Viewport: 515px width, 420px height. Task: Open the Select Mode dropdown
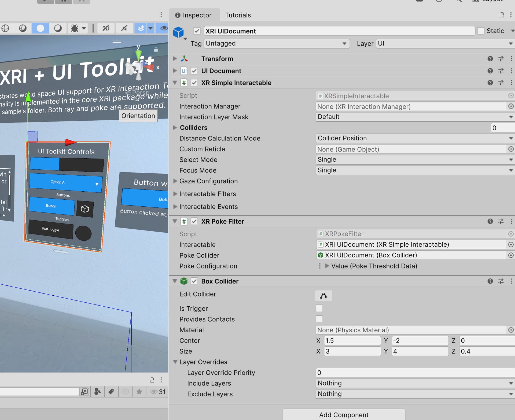[x=415, y=159]
